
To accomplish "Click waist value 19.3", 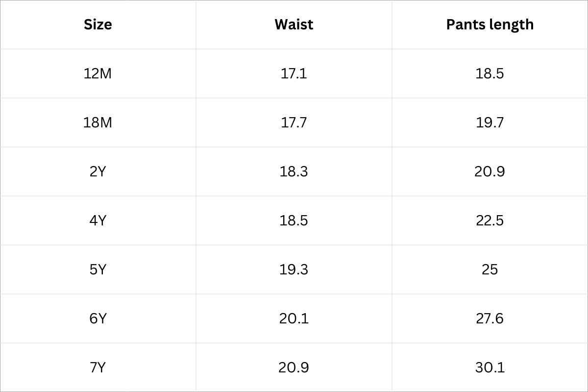I will tap(294, 269).
